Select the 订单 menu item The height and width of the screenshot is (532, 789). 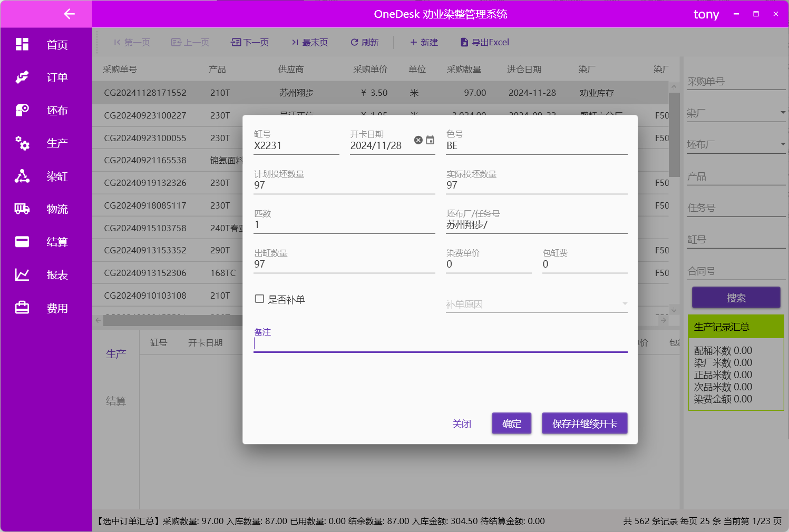pyautogui.click(x=57, y=77)
